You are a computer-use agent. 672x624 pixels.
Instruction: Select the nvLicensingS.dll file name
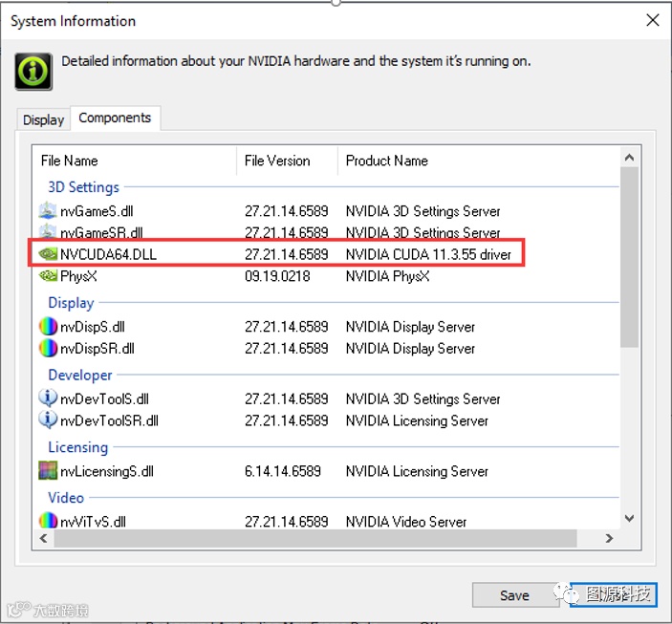pyautogui.click(x=107, y=471)
